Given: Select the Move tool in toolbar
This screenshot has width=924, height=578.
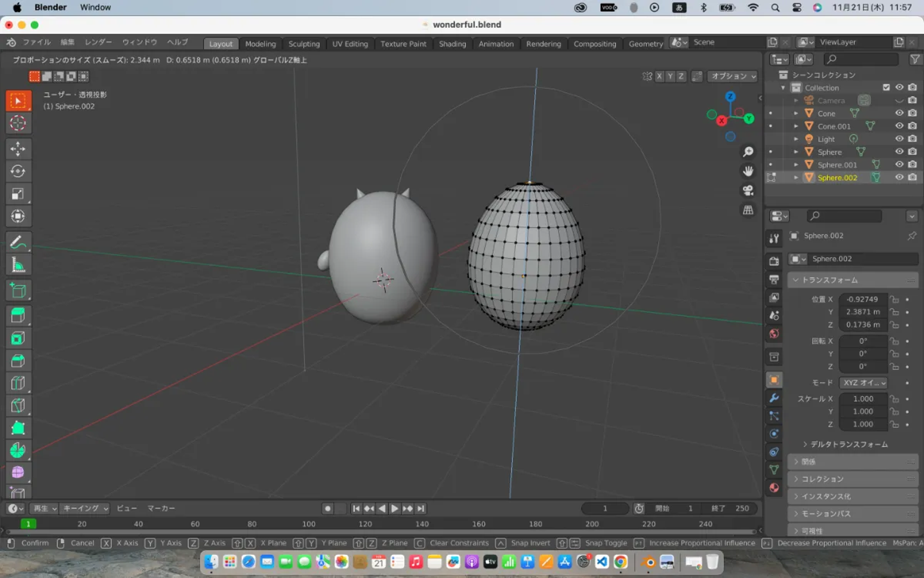Looking at the screenshot, I should (x=18, y=149).
